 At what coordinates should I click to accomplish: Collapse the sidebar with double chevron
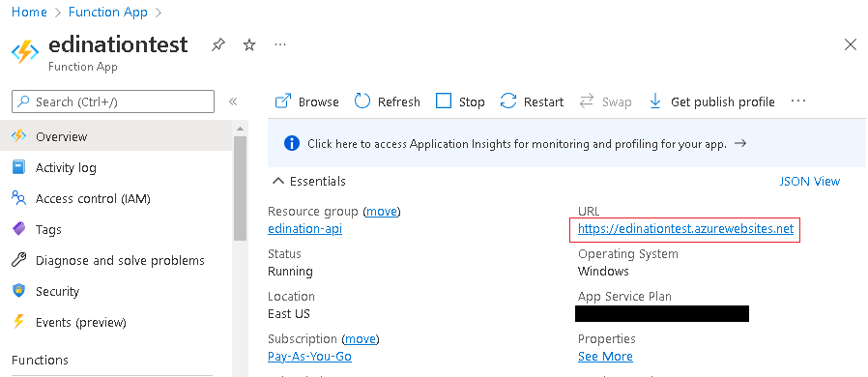(233, 101)
